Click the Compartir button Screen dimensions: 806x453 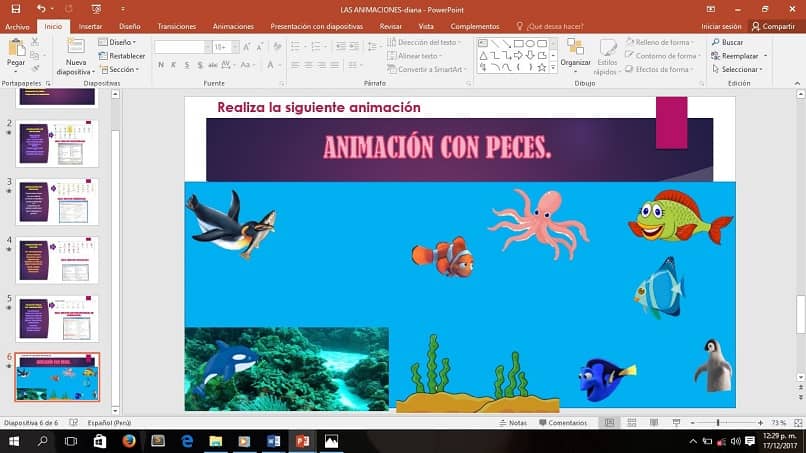point(774,26)
